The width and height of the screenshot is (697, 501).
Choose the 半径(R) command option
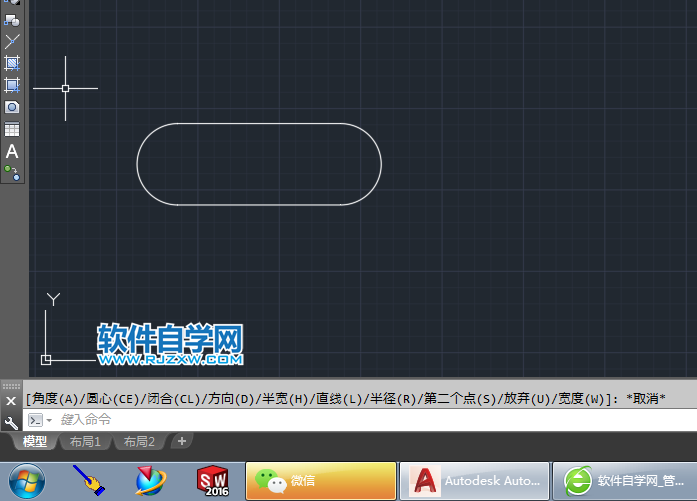(x=393, y=399)
